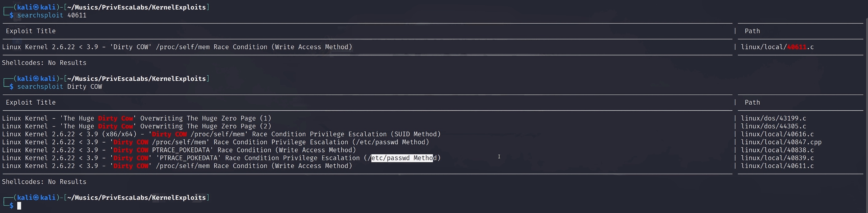The width and height of the screenshot is (868, 213).
Task: Click the path linux/local/40838.c
Action: coord(777,150)
